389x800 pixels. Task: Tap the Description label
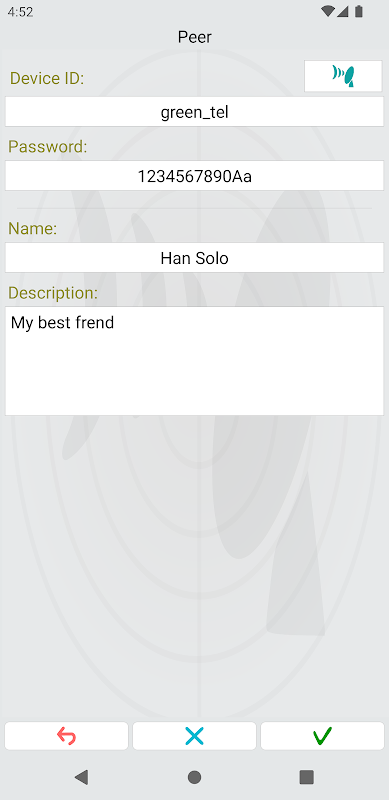pos(53,293)
